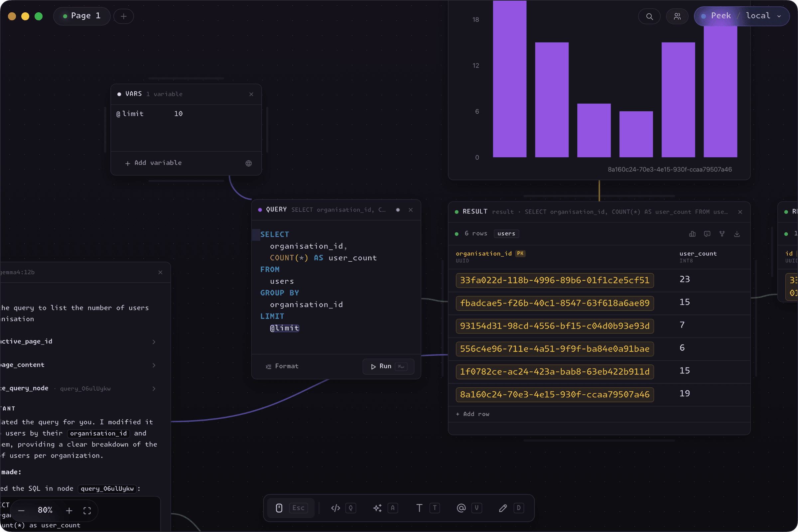Screen dimensions: 798x532
Task: Click Add row in the RESULT table
Action: click(x=472, y=414)
